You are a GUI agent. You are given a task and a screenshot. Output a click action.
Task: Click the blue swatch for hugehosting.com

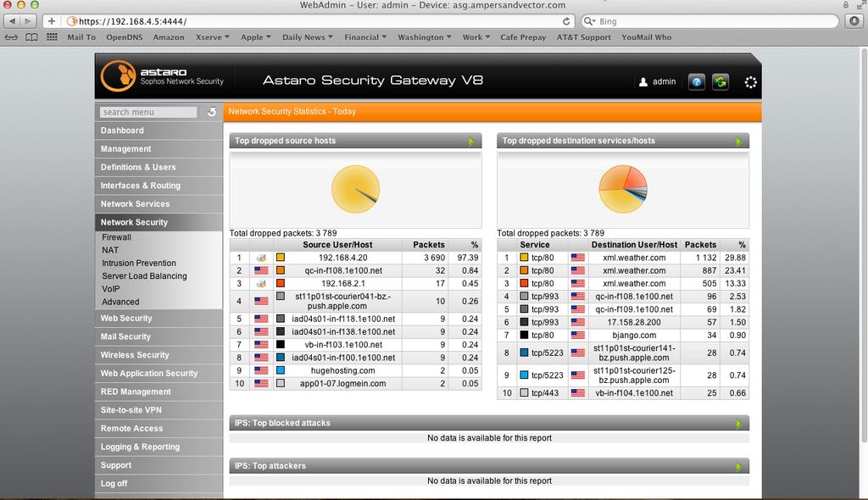[281, 370]
